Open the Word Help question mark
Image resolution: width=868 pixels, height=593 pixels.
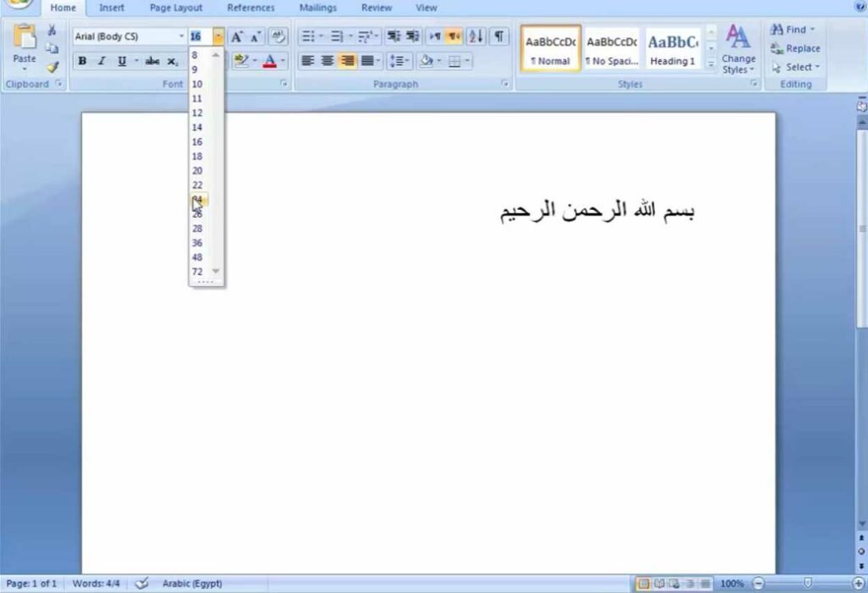861,6
